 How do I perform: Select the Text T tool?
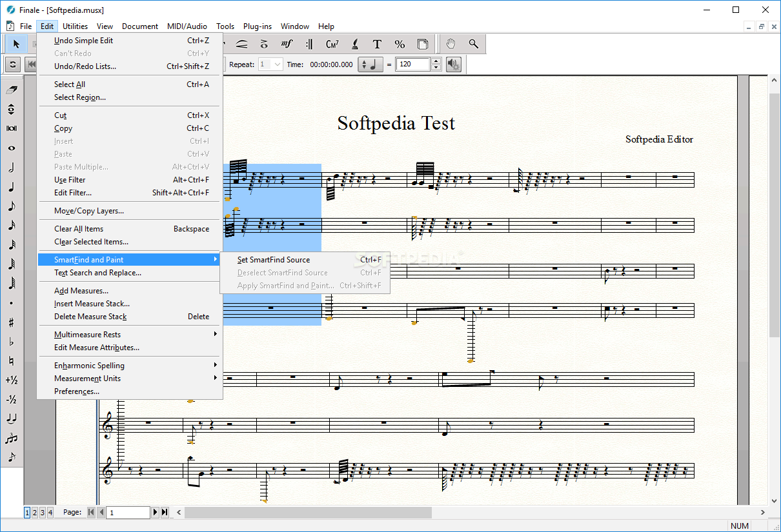(377, 44)
